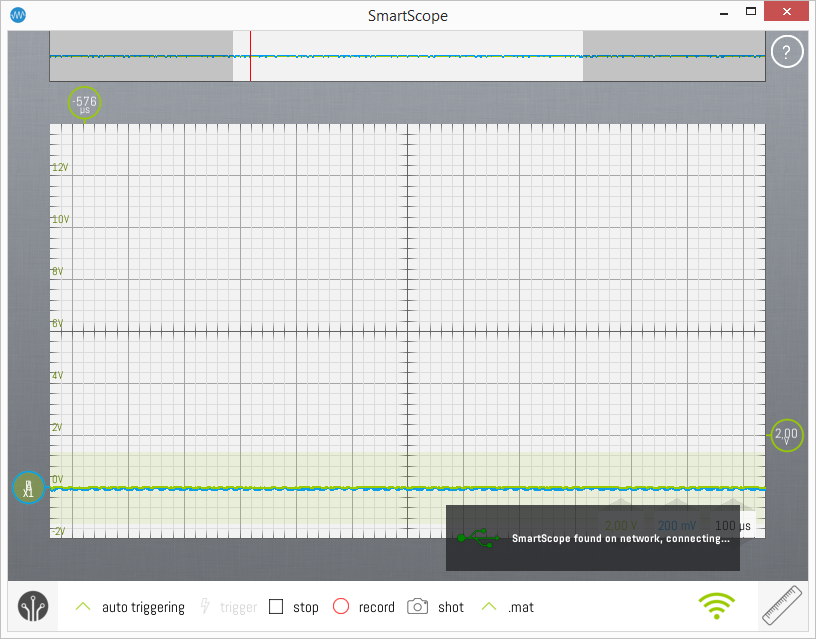Toggle the stop checkbox
Image resolution: width=816 pixels, height=639 pixels.
pos(277,607)
